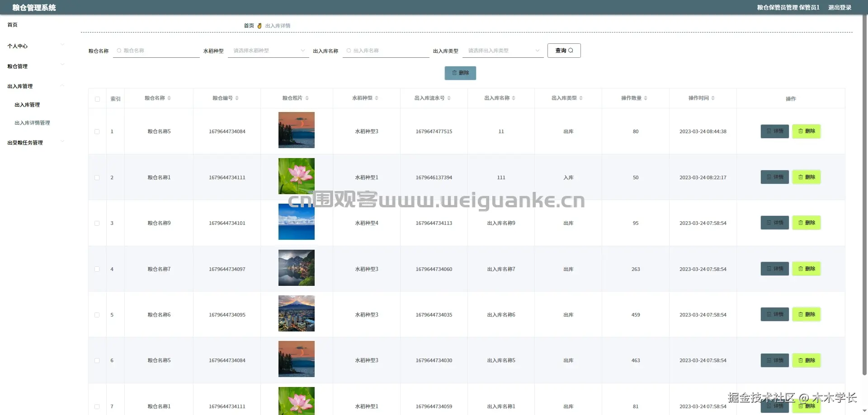The image size is (868, 415).
Task: Open row 3 blue sea thumbnail
Action: [x=297, y=222]
